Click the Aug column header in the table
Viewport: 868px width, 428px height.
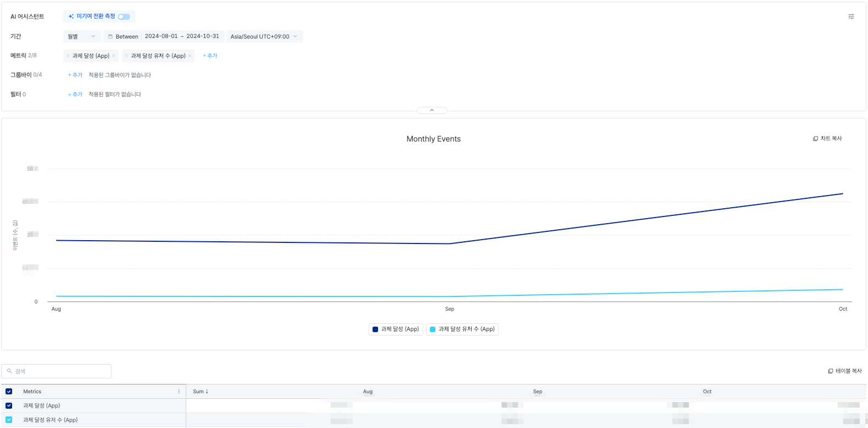click(x=368, y=392)
